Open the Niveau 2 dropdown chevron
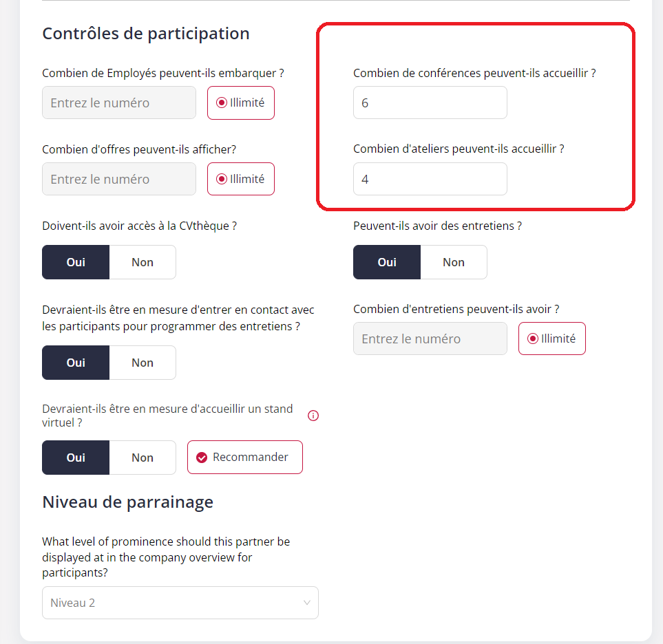Viewport: 663px width, 644px height. click(x=307, y=603)
